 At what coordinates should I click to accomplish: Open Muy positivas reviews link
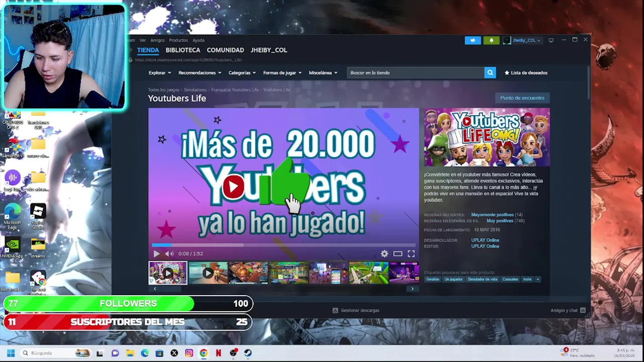tap(500, 221)
